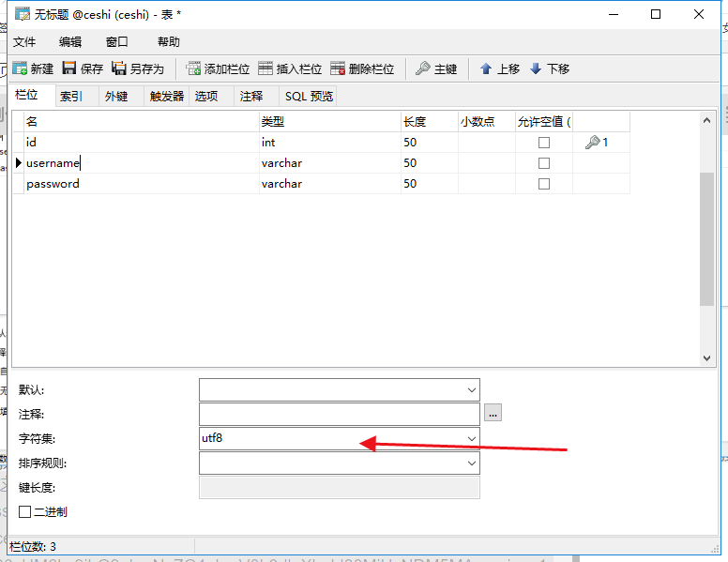Insert a field with 插入栏位
Image resolution: width=728 pixels, height=562 pixels.
tap(290, 68)
